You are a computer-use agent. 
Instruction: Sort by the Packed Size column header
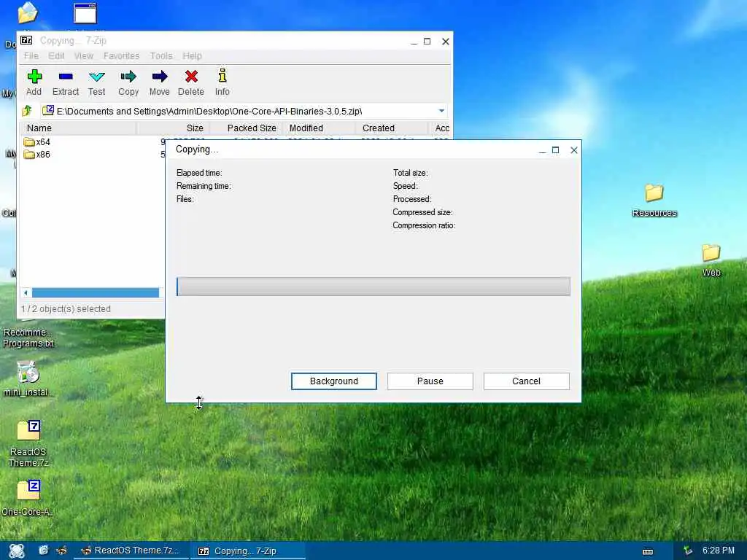(x=247, y=128)
